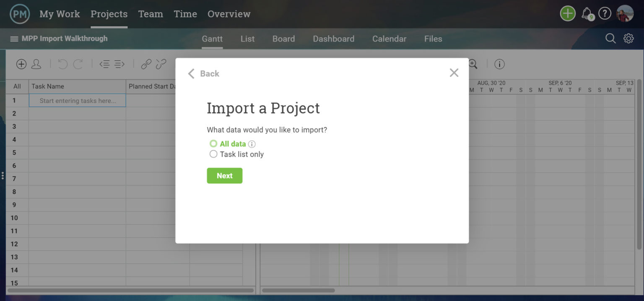
Task: Click the redo arrow icon
Action: point(77,64)
